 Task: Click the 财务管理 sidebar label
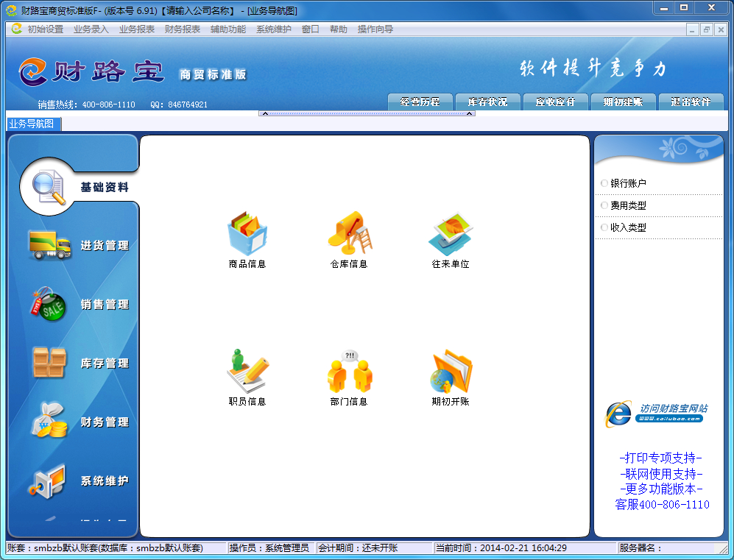[105, 422]
